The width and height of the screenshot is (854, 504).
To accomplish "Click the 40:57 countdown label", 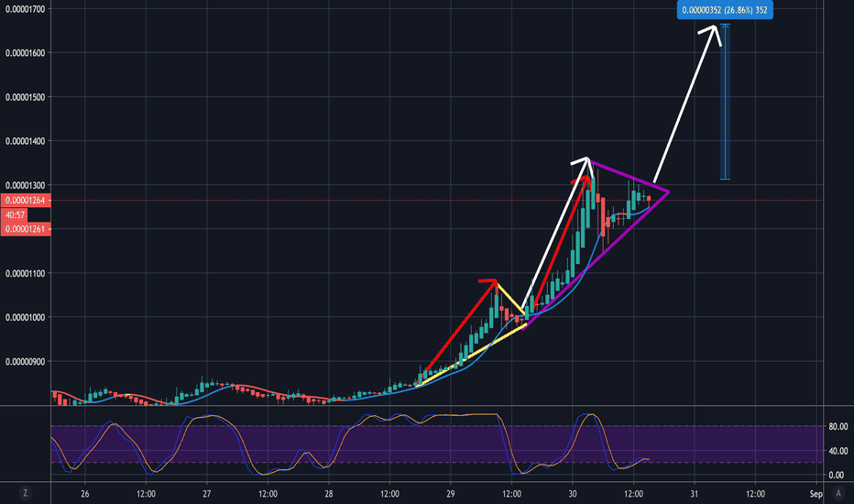I will pos(15,215).
